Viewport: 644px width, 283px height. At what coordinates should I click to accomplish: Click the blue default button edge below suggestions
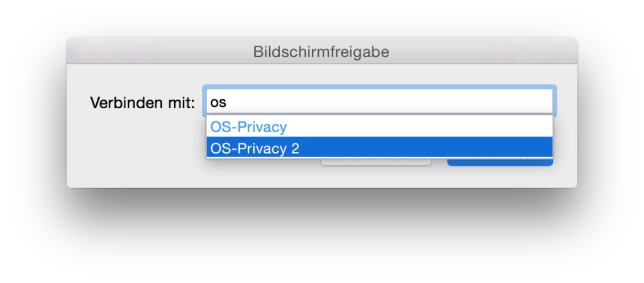pos(500,163)
